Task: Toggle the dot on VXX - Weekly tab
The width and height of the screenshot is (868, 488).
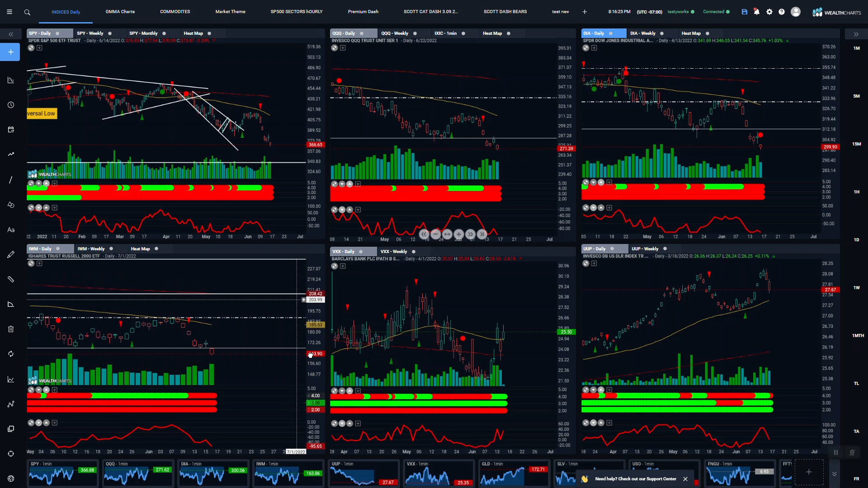Action: 414,252
